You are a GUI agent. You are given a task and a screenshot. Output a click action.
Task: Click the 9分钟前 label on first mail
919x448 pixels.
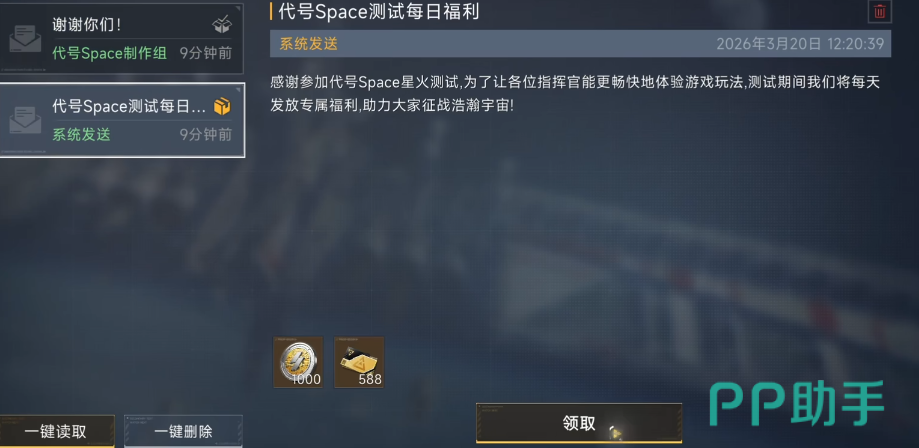(206, 53)
